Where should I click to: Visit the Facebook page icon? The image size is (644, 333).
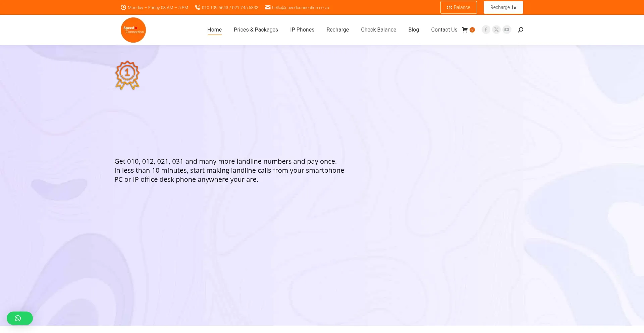coord(486,30)
